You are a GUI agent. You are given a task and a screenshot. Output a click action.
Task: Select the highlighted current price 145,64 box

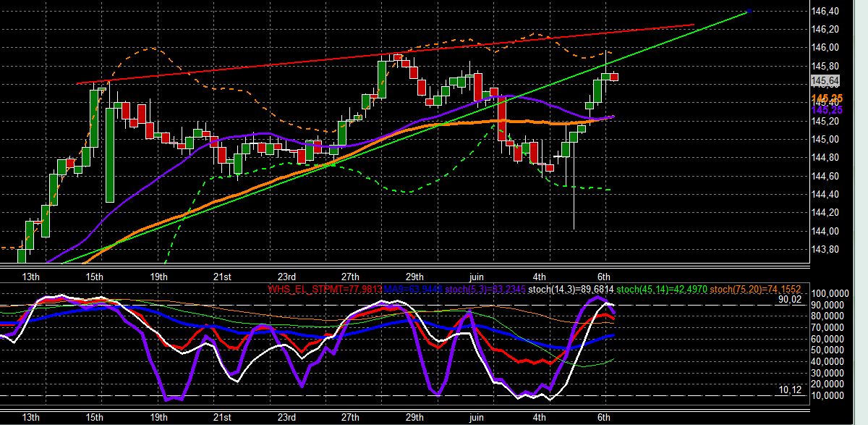[825, 80]
